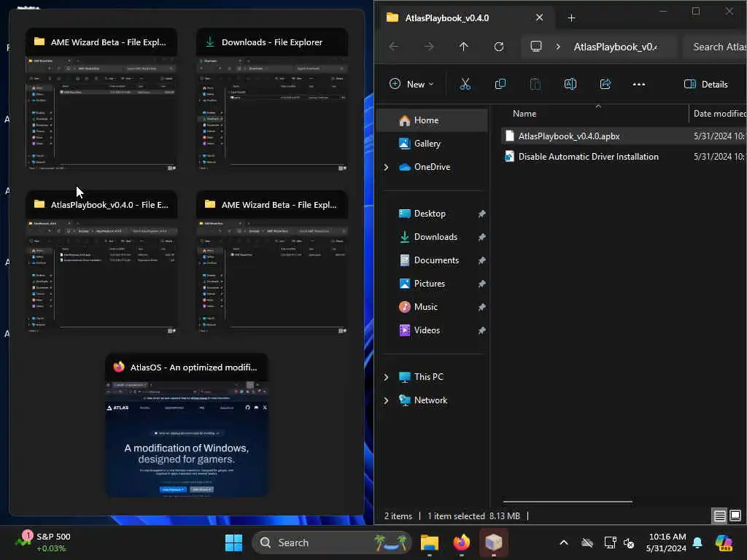Click the Copy icon in toolbar
747x560 pixels.
[500, 85]
